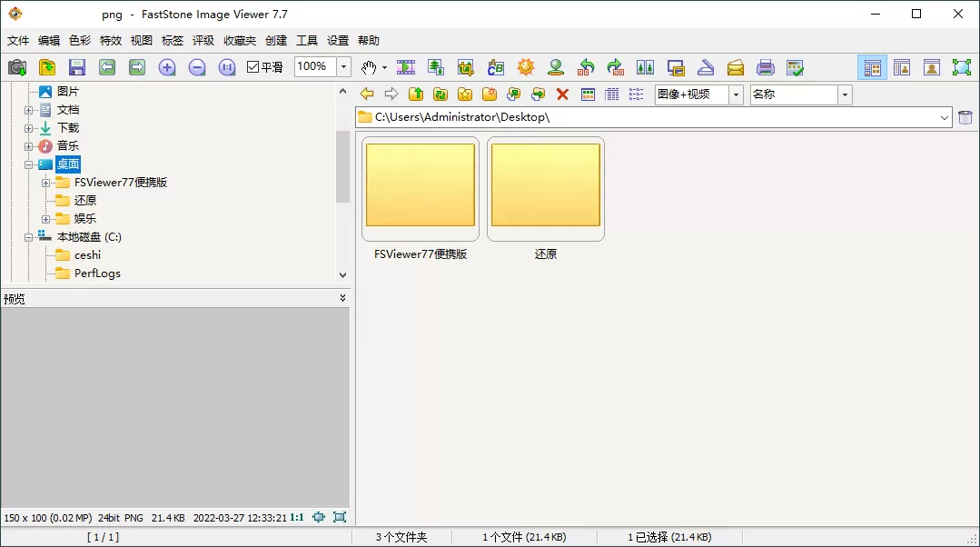Image resolution: width=980 pixels, height=547 pixels.
Task: Open the 设置 menu
Action: point(336,40)
